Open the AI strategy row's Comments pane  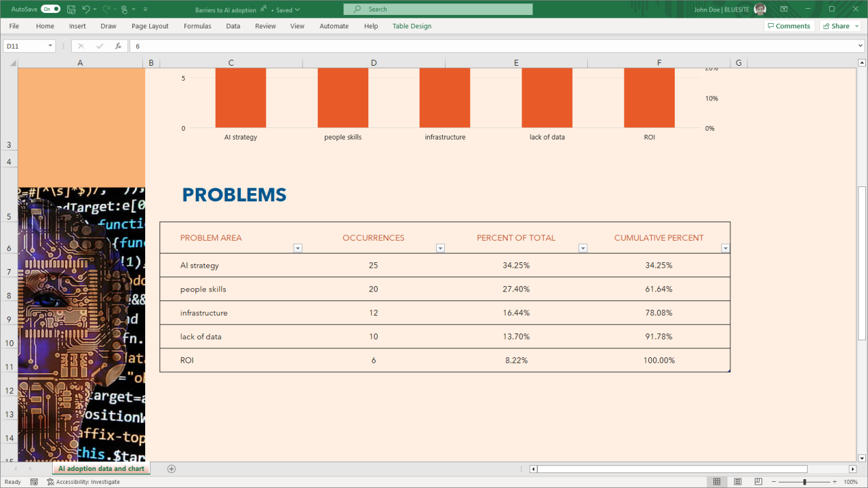pos(789,25)
